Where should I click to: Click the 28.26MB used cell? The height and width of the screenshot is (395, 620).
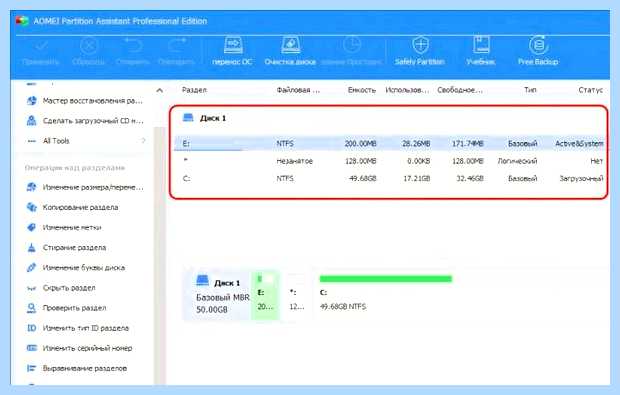tap(416, 144)
